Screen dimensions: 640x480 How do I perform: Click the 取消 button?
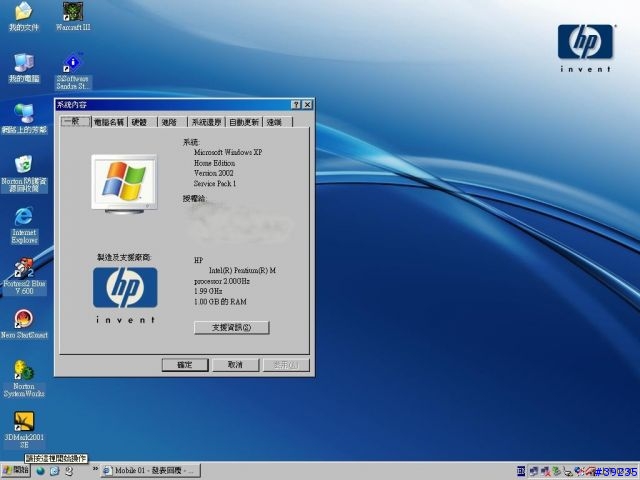(236, 365)
